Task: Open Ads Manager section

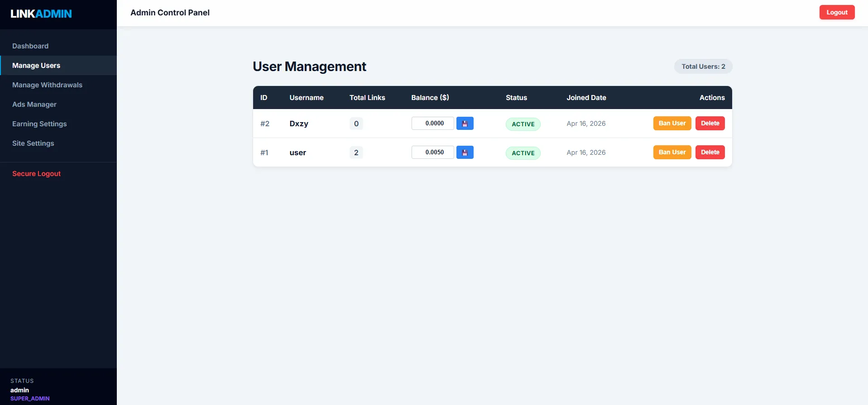Action: pos(34,105)
